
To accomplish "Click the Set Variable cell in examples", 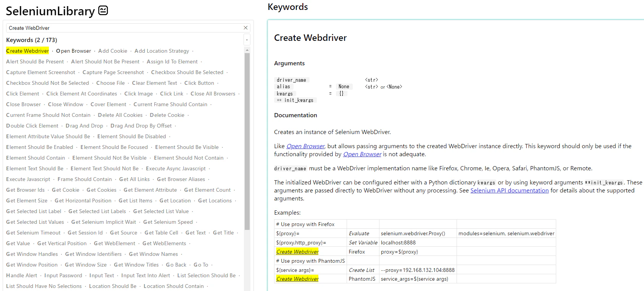I will pyautogui.click(x=363, y=242).
